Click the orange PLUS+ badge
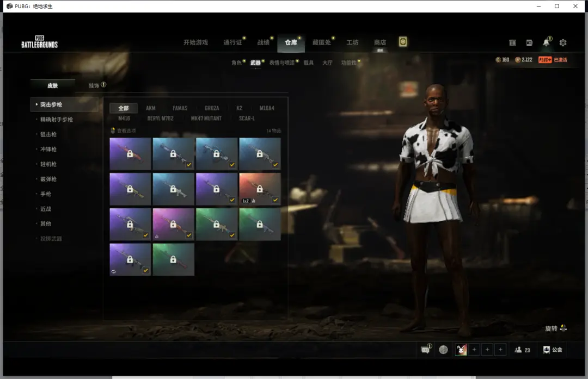588x379 pixels. pyautogui.click(x=545, y=60)
